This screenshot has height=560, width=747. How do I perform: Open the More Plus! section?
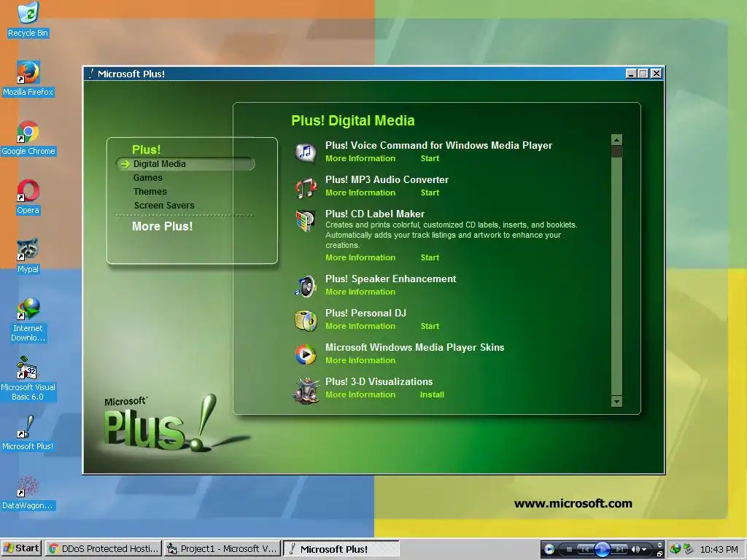point(163,226)
